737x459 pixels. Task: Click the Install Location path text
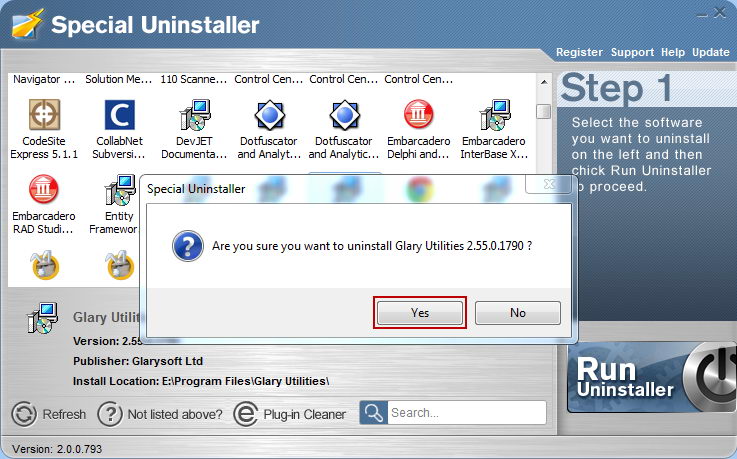[201, 381]
